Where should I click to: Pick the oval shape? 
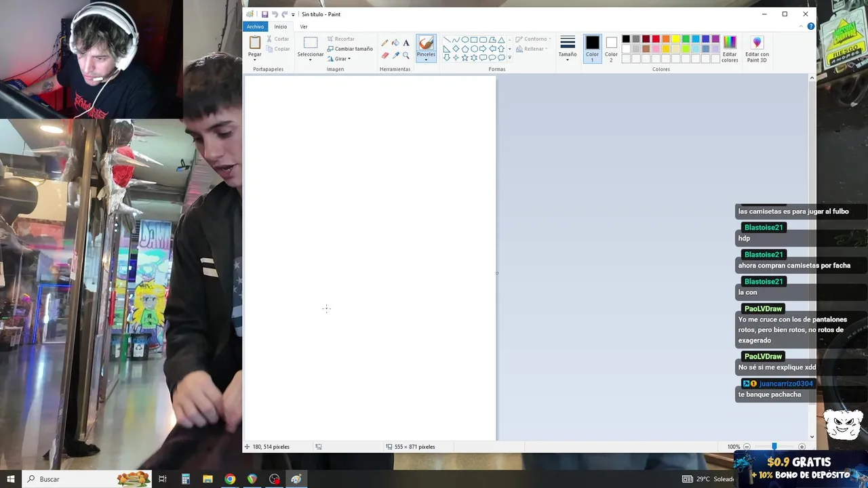click(x=465, y=39)
